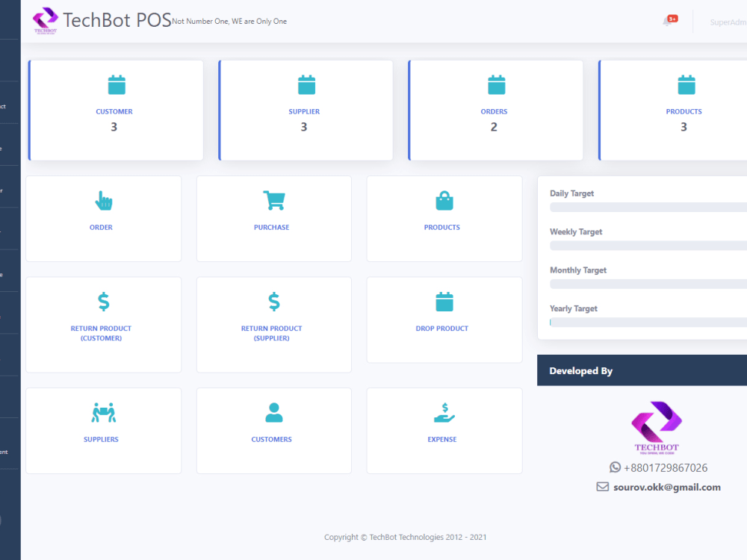Screen dimensions: 747x560
Task: Click the PRODUCTS label on top stat card
Action: coord(684,111)
